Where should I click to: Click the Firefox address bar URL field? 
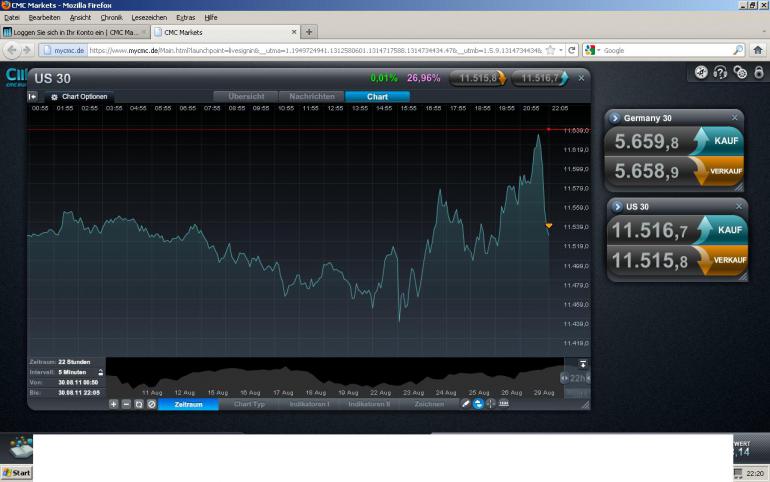[x=316, y=50]
